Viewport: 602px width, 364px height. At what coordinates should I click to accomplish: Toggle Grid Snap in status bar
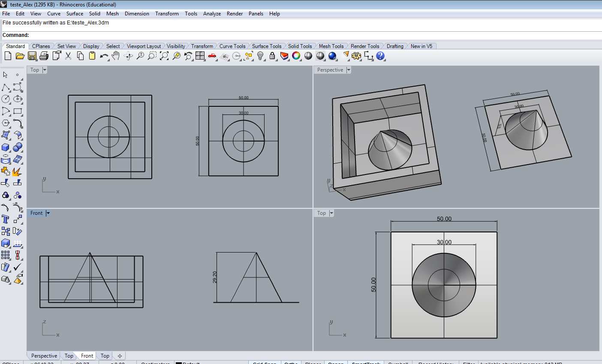(x=265, y=363)
